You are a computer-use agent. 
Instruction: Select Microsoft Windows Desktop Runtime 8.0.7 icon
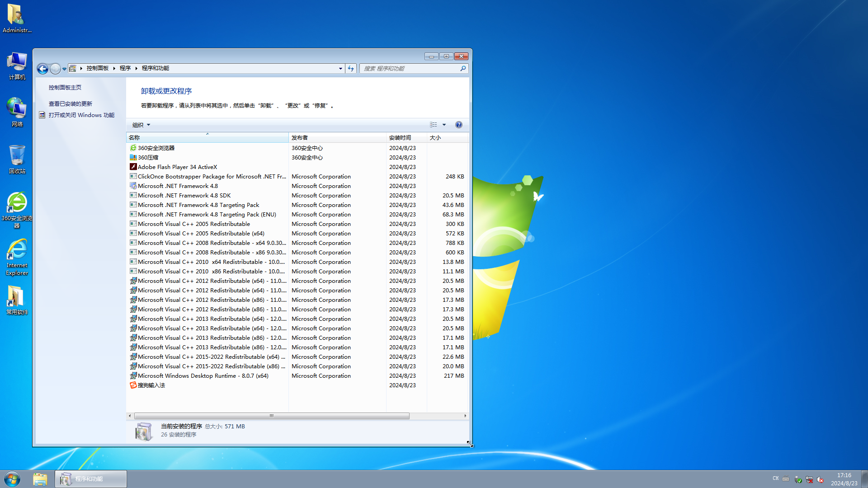[133, 376]
